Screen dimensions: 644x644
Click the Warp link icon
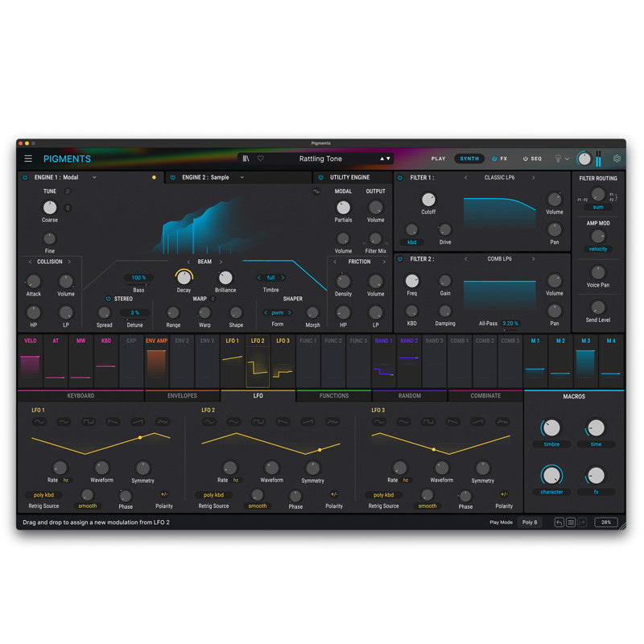pyautogui.click(x=213, y=299)
